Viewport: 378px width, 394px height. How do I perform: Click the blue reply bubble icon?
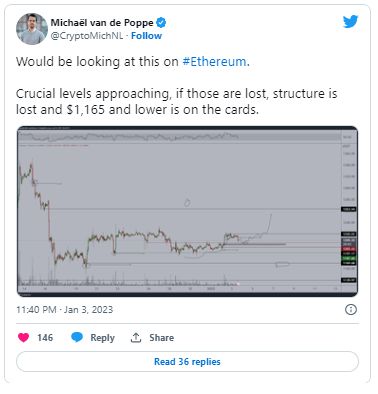coord(77,337)
